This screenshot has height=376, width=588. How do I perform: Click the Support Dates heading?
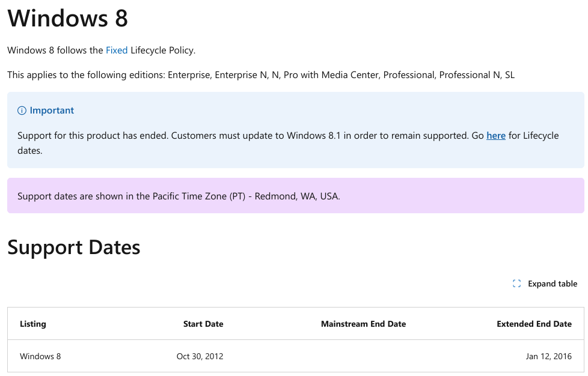pos(74,247)
